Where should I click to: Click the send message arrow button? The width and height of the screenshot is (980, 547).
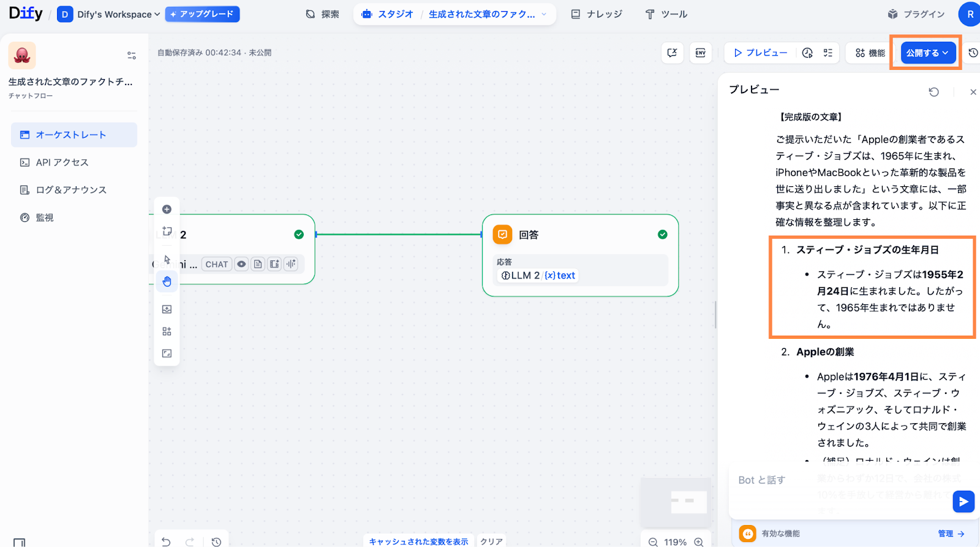click(963, 502)
